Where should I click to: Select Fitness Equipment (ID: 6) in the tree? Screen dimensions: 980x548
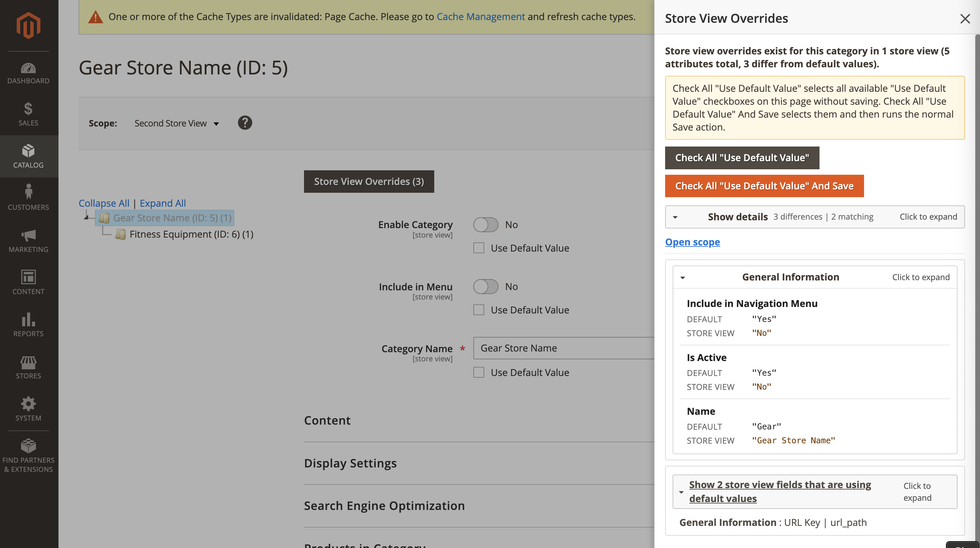[x=191, y=234]
